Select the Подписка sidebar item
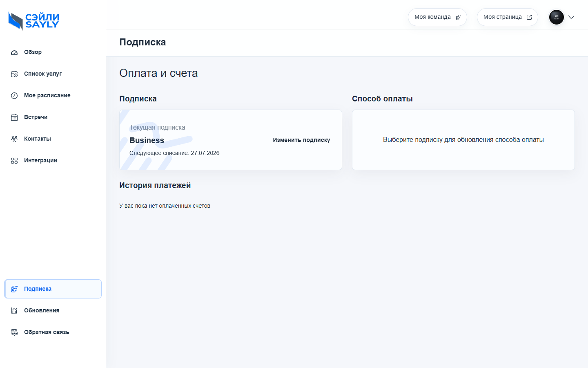This screenshot has width=588, height=368. tap(53, 289)
